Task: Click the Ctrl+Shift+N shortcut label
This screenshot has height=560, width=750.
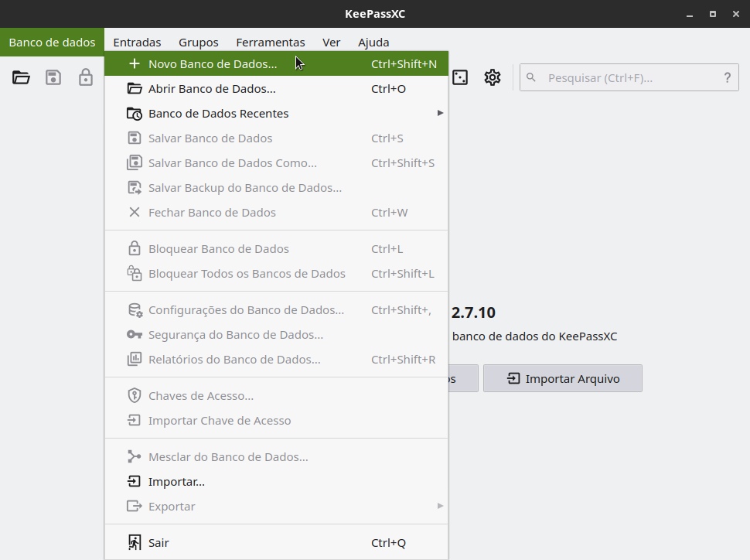Action: 404,63
